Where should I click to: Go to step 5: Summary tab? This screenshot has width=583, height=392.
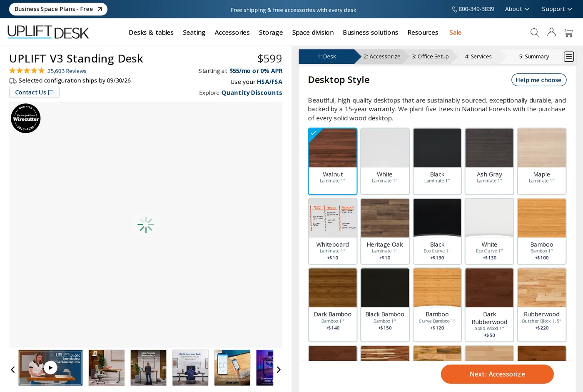coord(534,57)
